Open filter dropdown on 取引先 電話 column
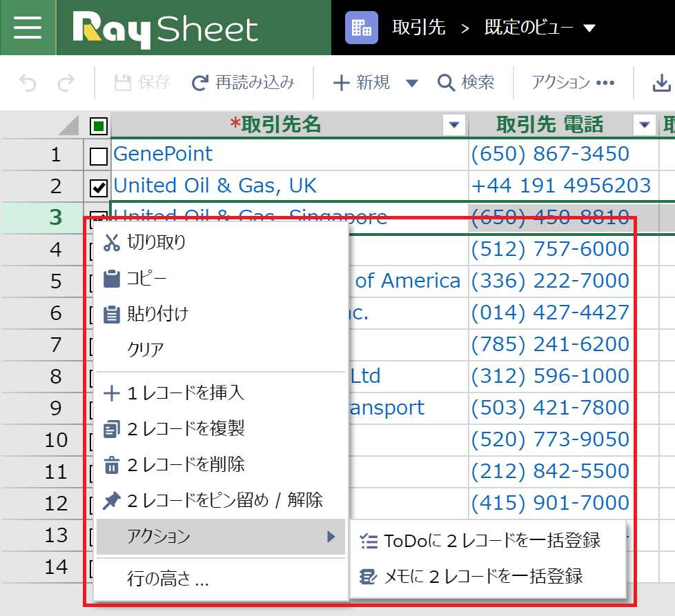Viewport: 675px width, 616px height. pos(645,125)
